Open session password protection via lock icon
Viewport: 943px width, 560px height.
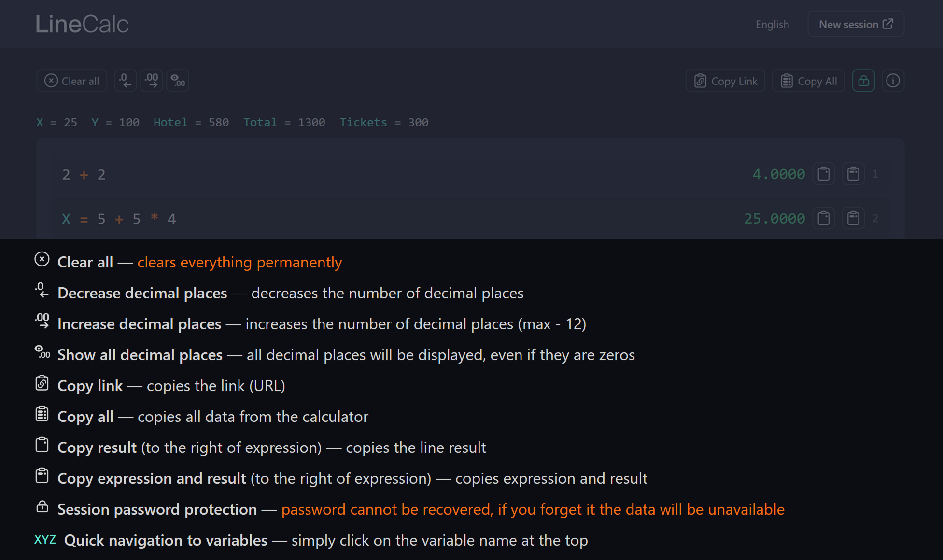(863, 81)
